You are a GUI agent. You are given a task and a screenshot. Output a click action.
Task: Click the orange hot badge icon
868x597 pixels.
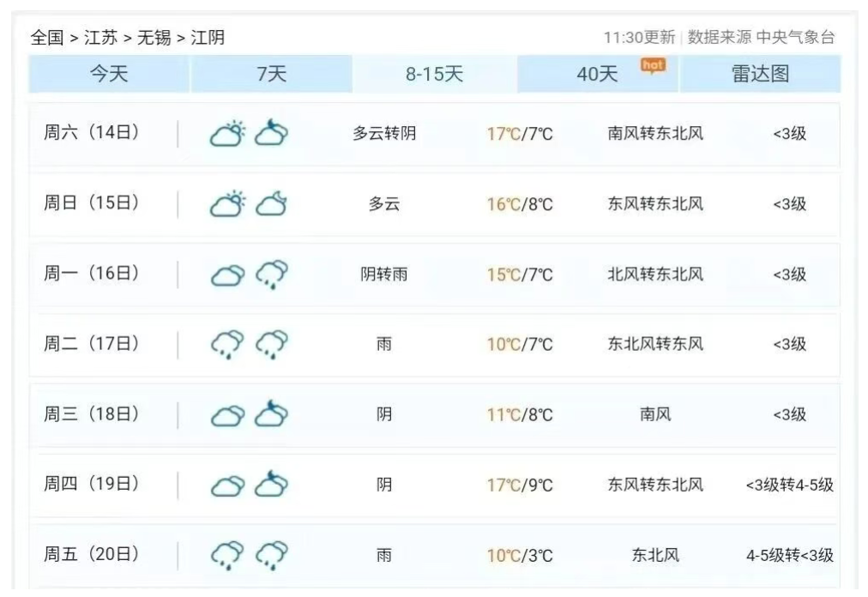pos(654,66)
